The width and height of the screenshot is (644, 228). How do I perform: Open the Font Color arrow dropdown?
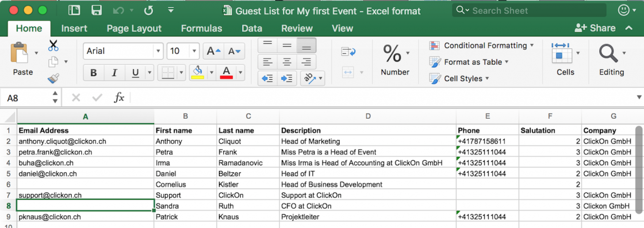click(241, 73)
